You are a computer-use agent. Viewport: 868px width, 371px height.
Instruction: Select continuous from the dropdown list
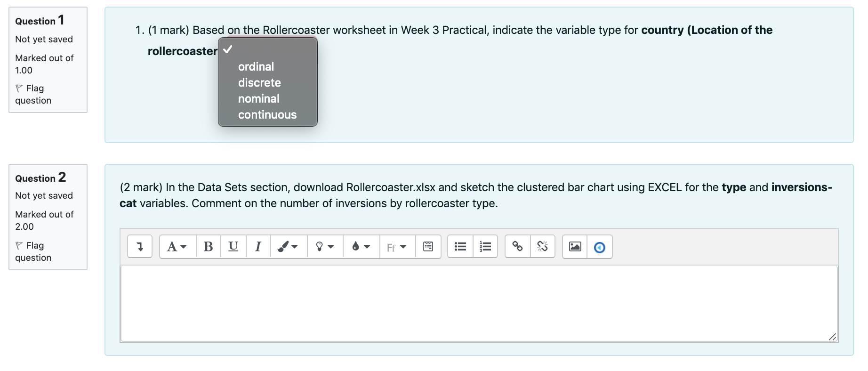pos(267,114)
